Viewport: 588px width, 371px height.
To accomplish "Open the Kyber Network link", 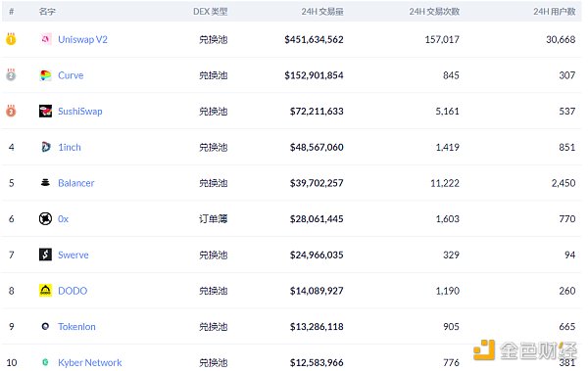I will tap(89, 362).
